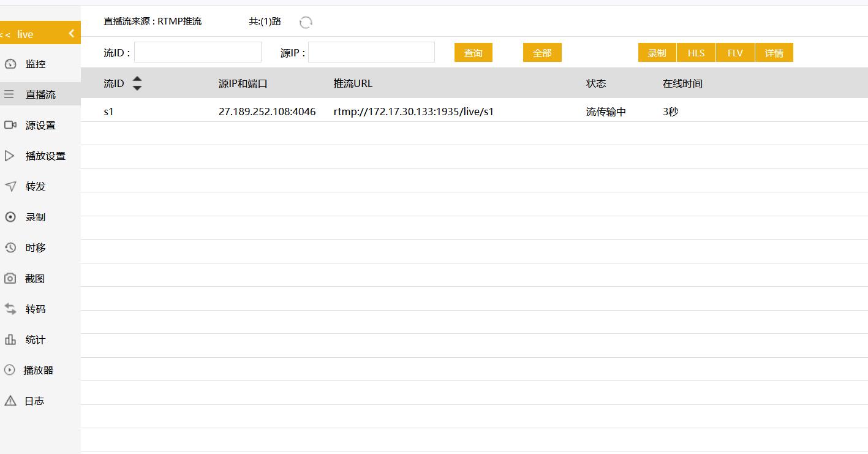The image size is (868, 454).
Task: Click online time 3秒
Action: (x=671, y=112)
